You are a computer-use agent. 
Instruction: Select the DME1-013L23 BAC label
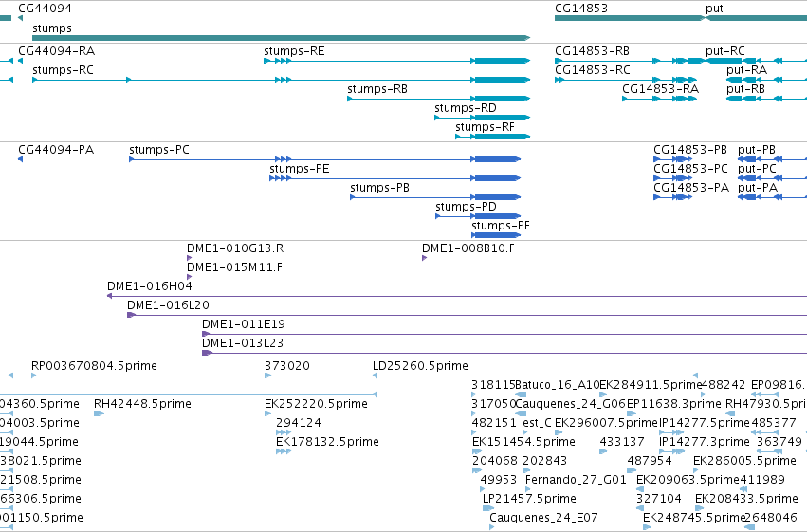(243, 343)
